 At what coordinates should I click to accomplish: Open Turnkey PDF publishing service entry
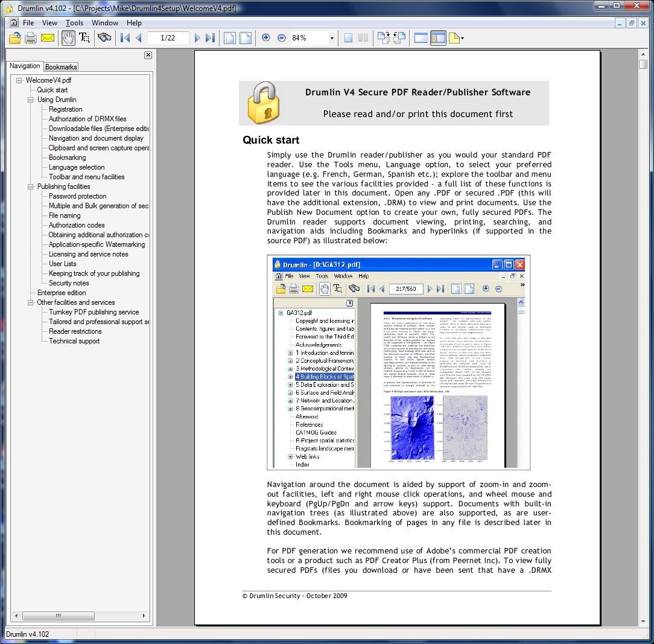coord(94,312)
